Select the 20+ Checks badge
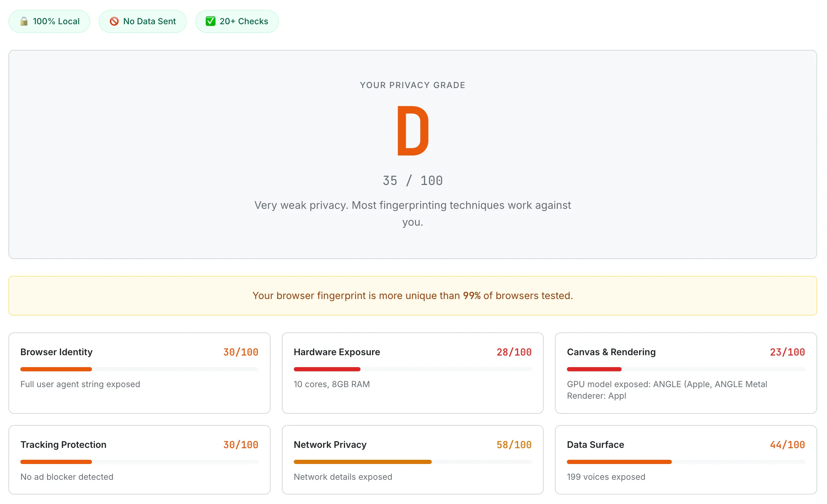827x504 pixels. [x=237, y=21]
